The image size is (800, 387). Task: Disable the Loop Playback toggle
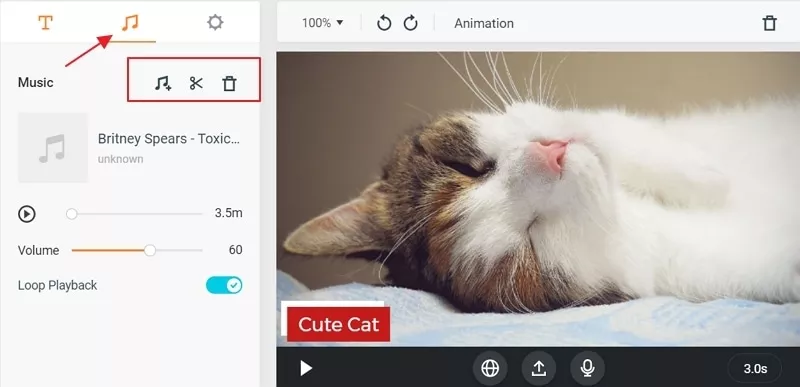pos(224,285)
